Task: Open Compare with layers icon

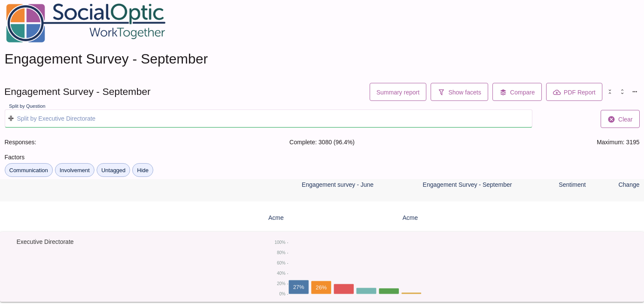Action: pos(517,92)
